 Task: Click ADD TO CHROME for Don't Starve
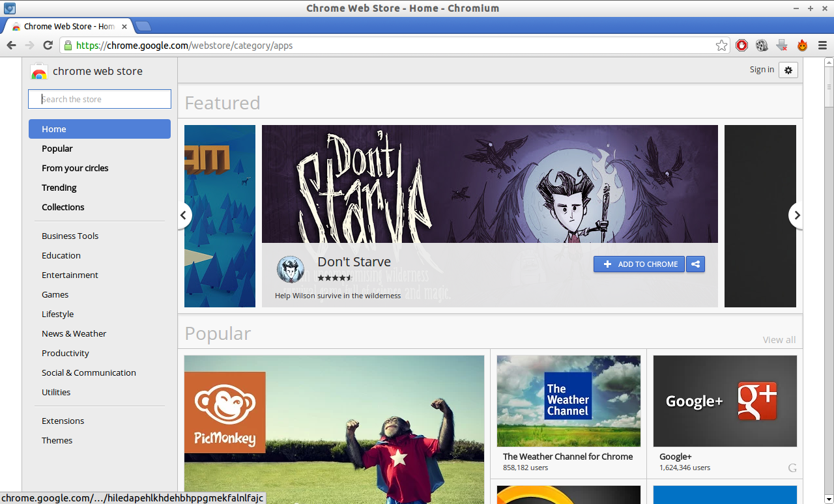tap(639, 264)
